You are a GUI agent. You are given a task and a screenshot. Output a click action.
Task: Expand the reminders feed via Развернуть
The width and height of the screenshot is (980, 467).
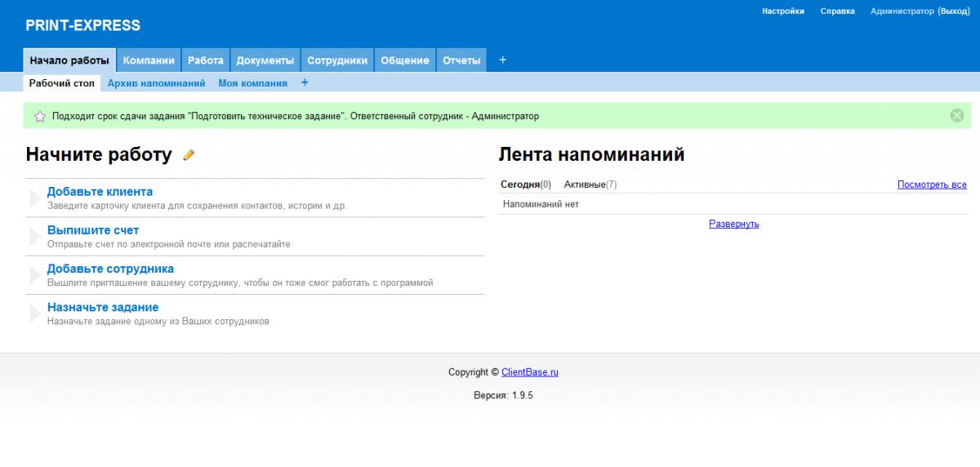[733, 224]
